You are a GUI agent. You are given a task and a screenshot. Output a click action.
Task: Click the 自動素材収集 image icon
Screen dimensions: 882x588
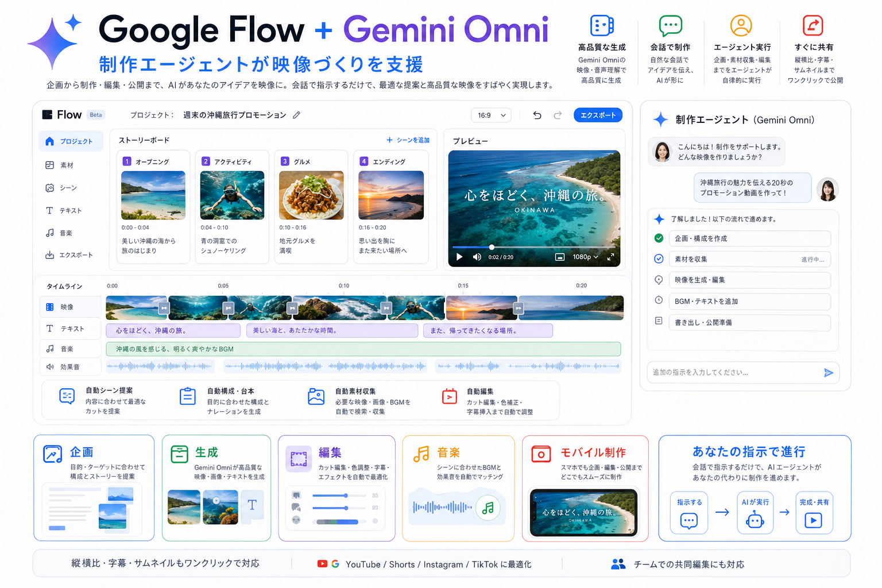pyautogui.click(x=316, y=396)
